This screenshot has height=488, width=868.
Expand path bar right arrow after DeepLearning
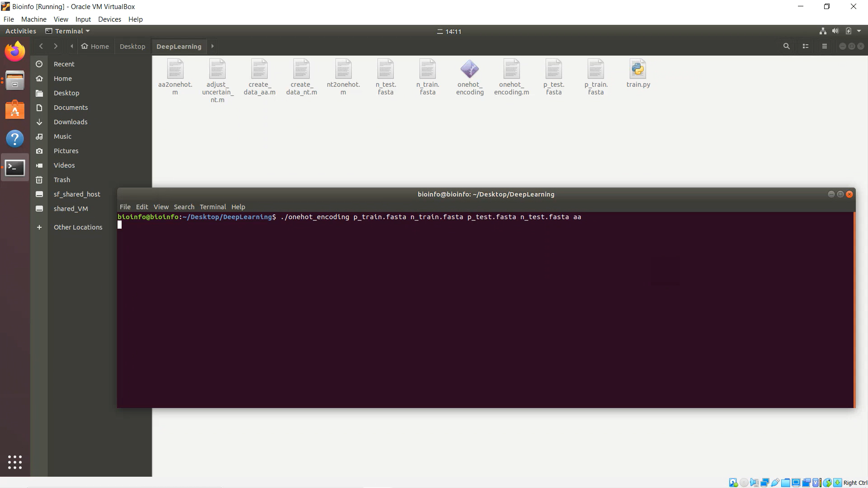[x=212, y=46]
